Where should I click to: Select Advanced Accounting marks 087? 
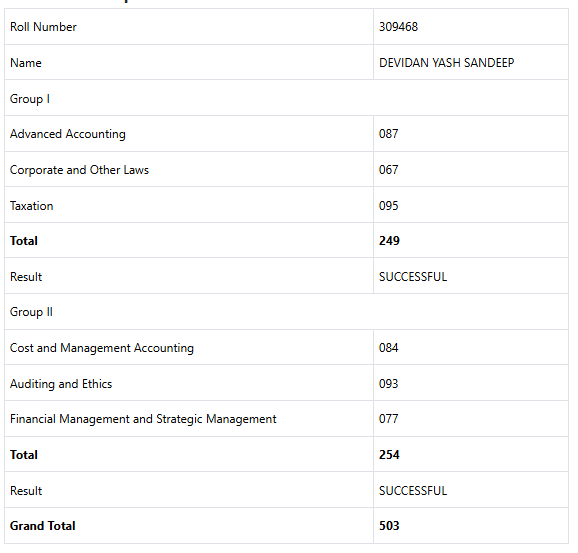click(389, 134)
